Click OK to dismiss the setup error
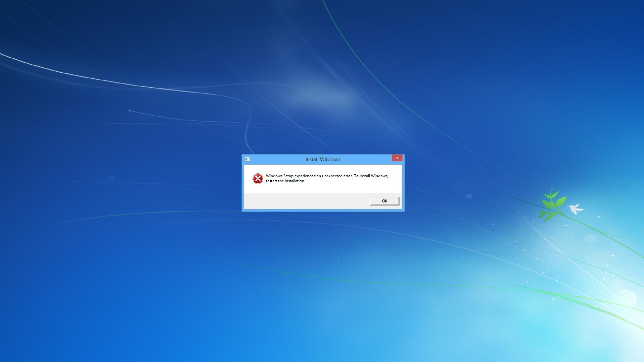Viewport: 644px width, 362px height. point(384,201)
